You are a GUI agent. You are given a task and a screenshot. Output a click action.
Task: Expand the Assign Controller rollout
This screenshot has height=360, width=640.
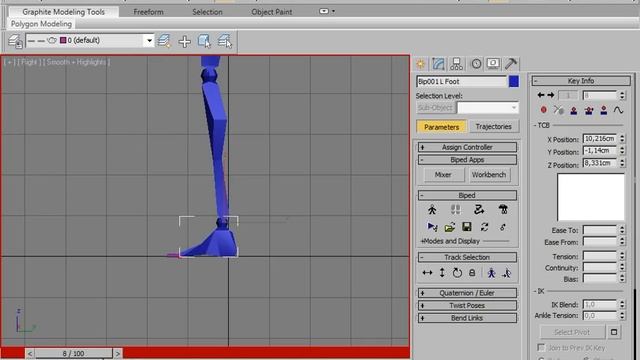pyautogui.click(x=467, y=147)
